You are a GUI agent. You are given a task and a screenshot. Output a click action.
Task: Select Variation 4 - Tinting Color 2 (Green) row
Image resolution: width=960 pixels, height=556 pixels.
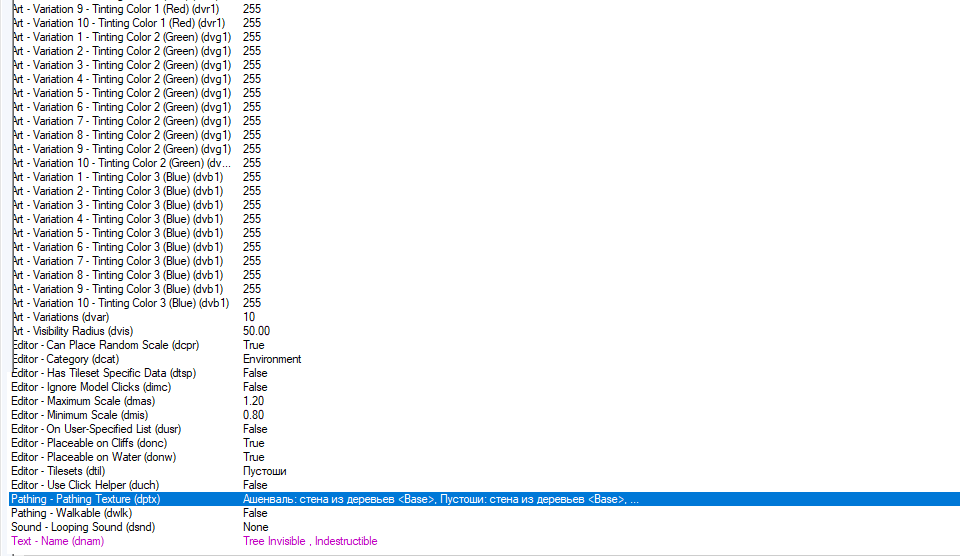pyautogui.click(x=484, y=79)
